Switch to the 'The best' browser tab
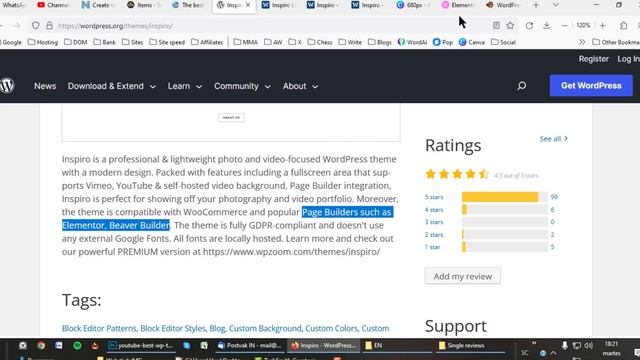 188,5
